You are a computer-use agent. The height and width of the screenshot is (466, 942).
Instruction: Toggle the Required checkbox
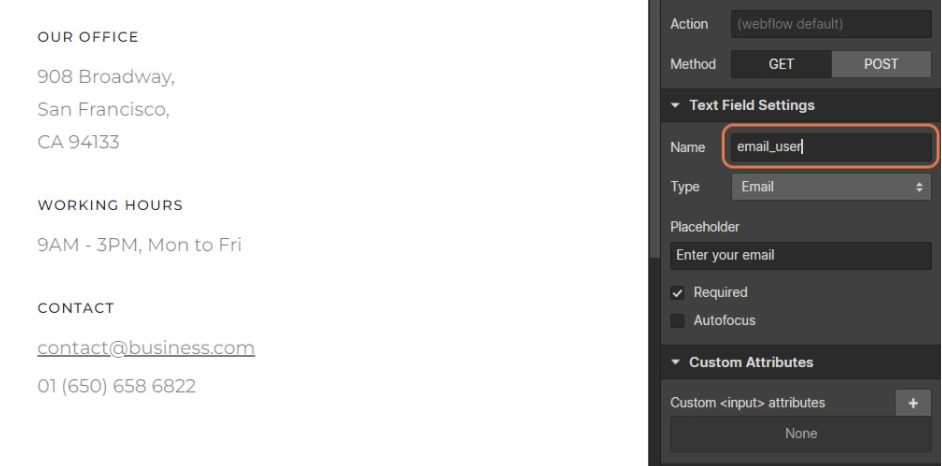click(x=678, y=293)
